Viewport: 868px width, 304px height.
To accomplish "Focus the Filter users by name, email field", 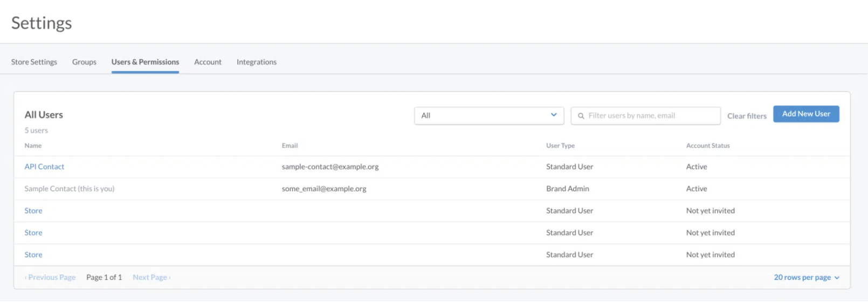I will (x=645, y=115).
